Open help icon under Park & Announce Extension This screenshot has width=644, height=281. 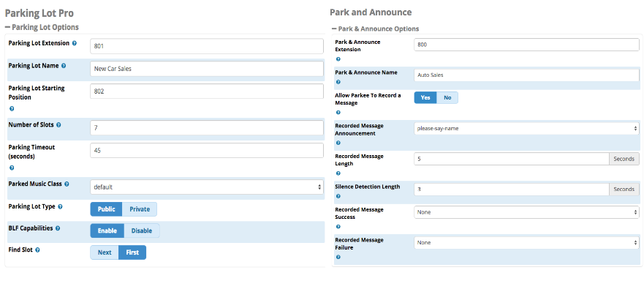point(338,59)
